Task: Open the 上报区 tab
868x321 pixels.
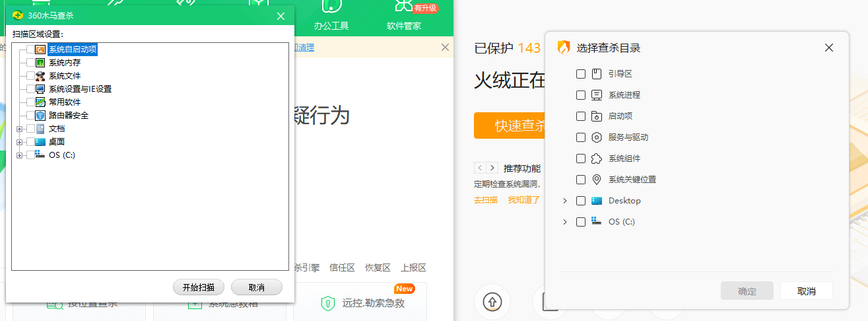Action: [x=413, y=267]
